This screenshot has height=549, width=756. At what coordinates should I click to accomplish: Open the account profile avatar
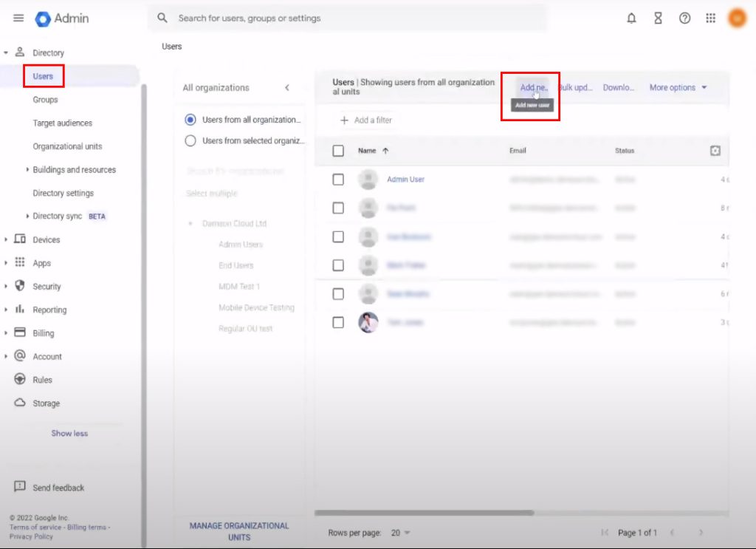click(x=738, y=18)
